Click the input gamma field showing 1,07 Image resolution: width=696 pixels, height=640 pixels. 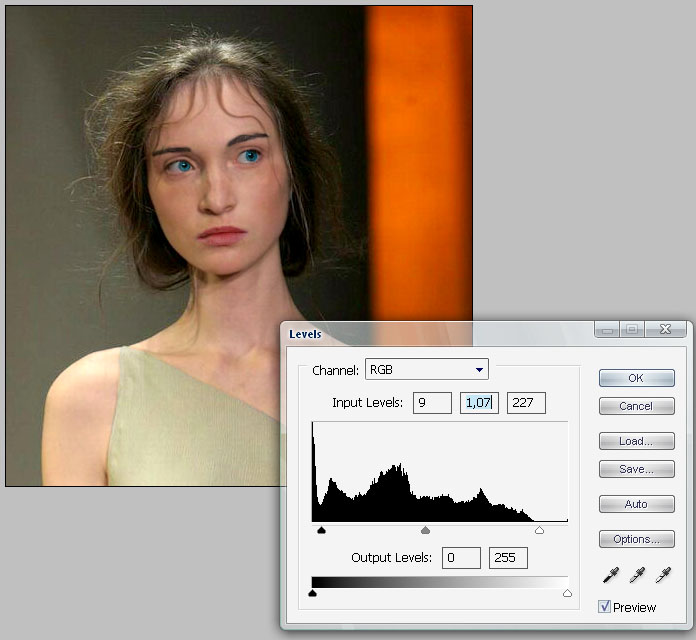[479, 403]
